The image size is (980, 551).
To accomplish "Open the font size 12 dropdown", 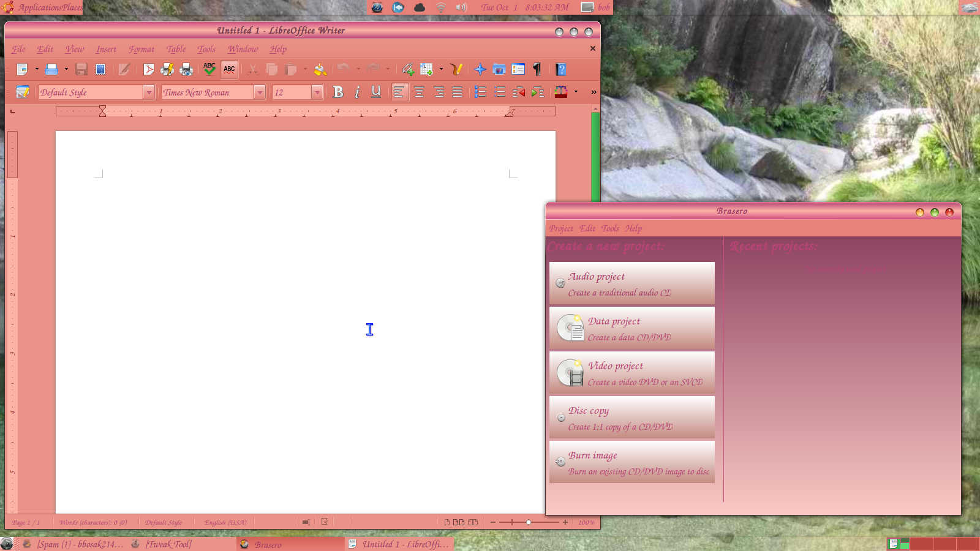I will pos(317,92).
